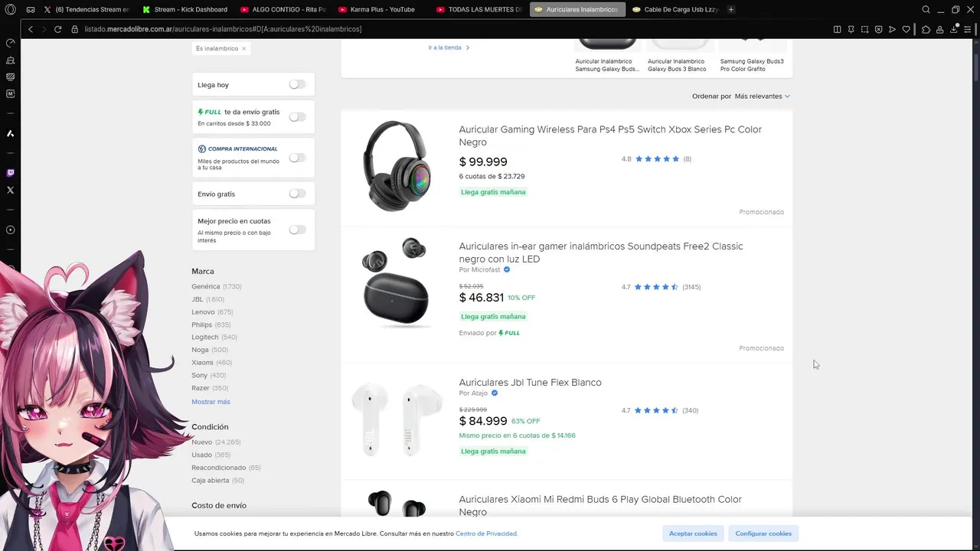Open 'Auriculares Jbl Tune Flex Blanco' title
Viewport: 980px width, 551px height.
click(530, 383)
